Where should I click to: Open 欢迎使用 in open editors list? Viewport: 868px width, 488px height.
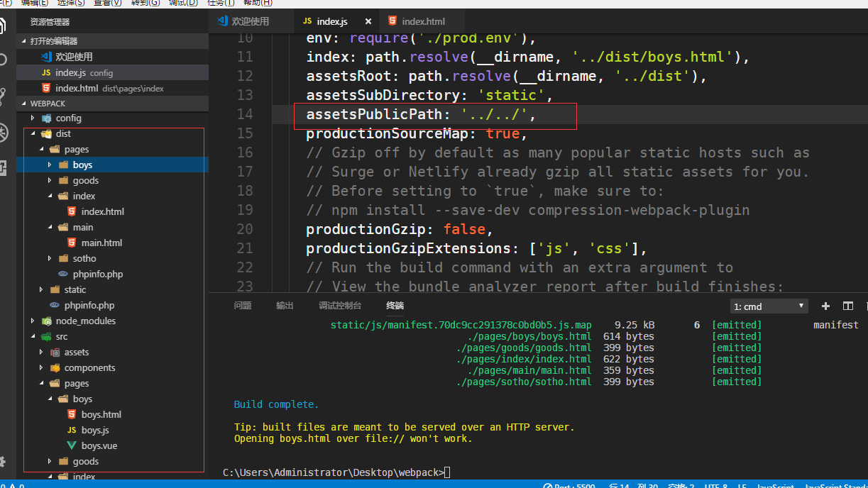pos(112,57)
